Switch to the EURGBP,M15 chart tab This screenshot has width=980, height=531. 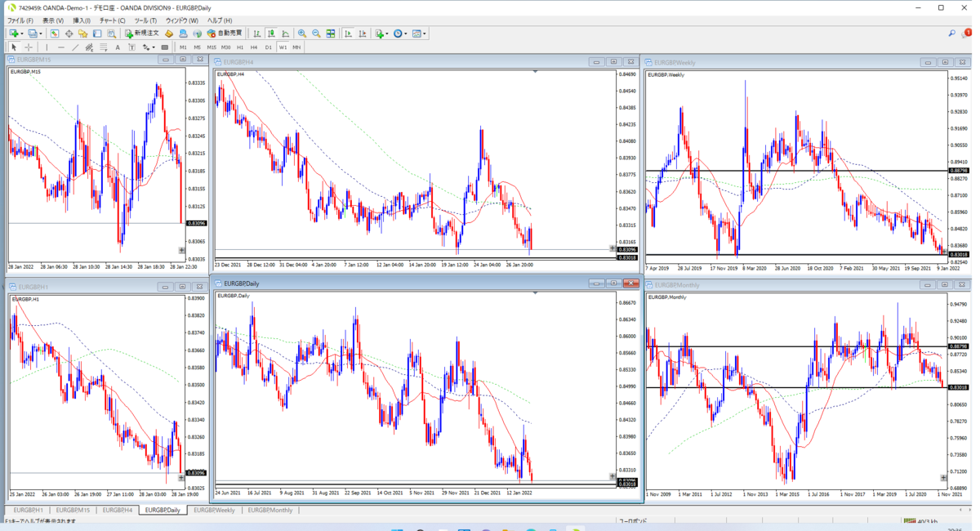73,510
